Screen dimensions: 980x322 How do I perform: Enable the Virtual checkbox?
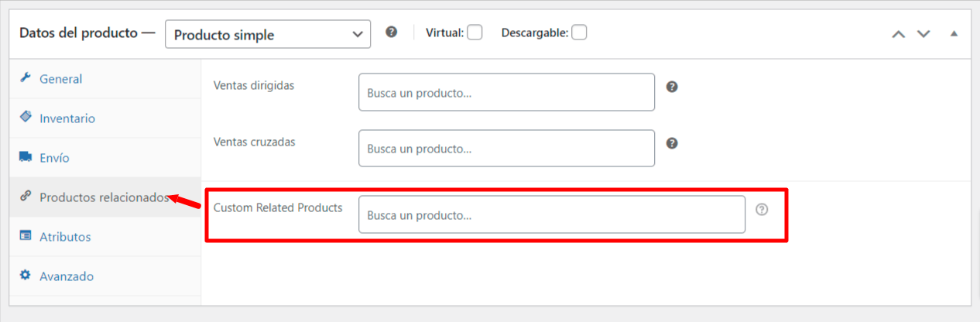point(475,33)
